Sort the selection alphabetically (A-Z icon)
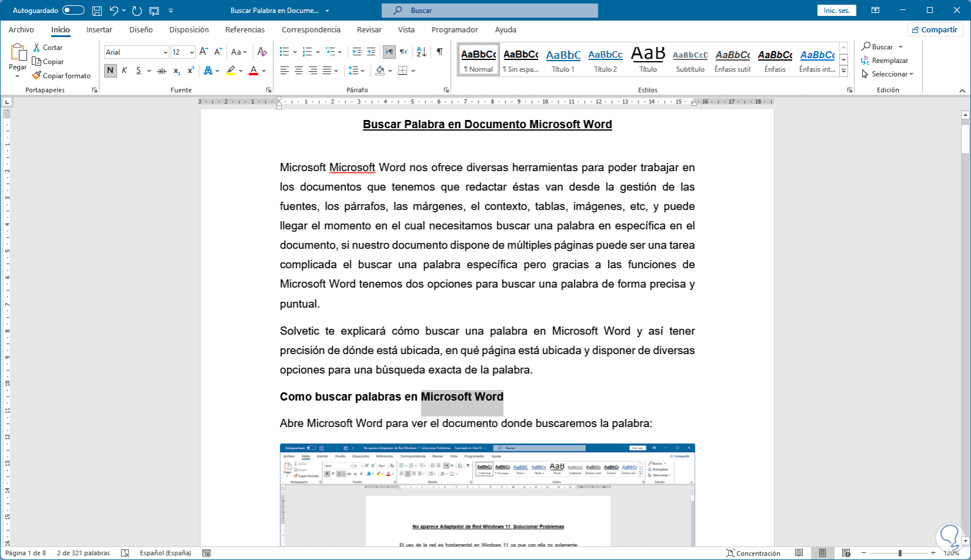 (421, 52)
